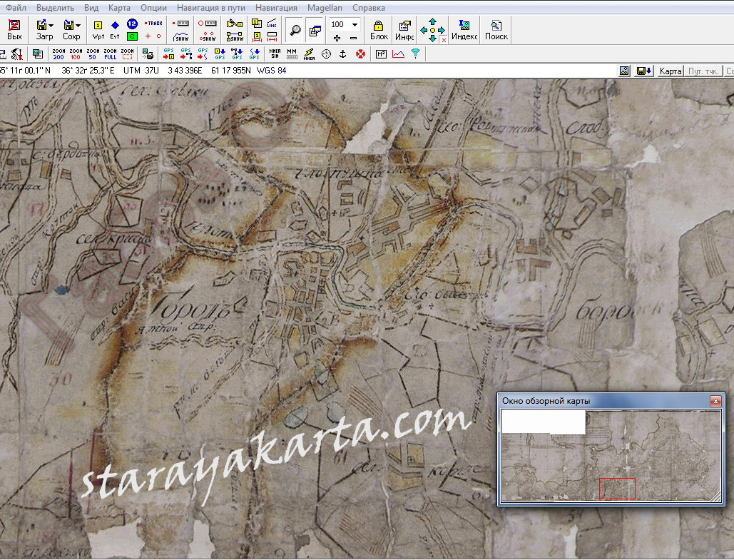Image resolution: width=734 pixels, height=560 pixels.
Task: Open the Навигация в пути menu
Action: tap(211, 8)
